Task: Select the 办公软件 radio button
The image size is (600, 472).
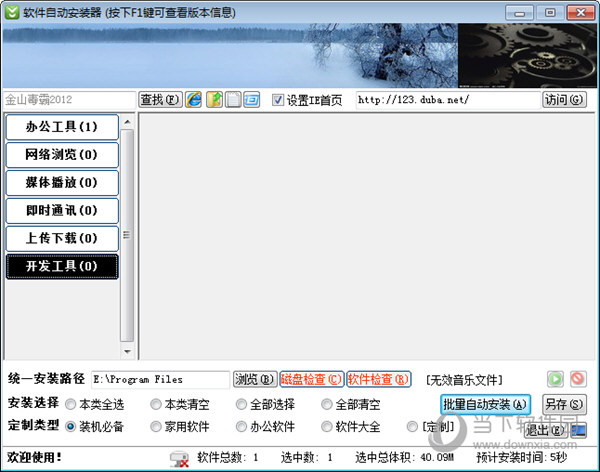Action: (x=241, y=426)
